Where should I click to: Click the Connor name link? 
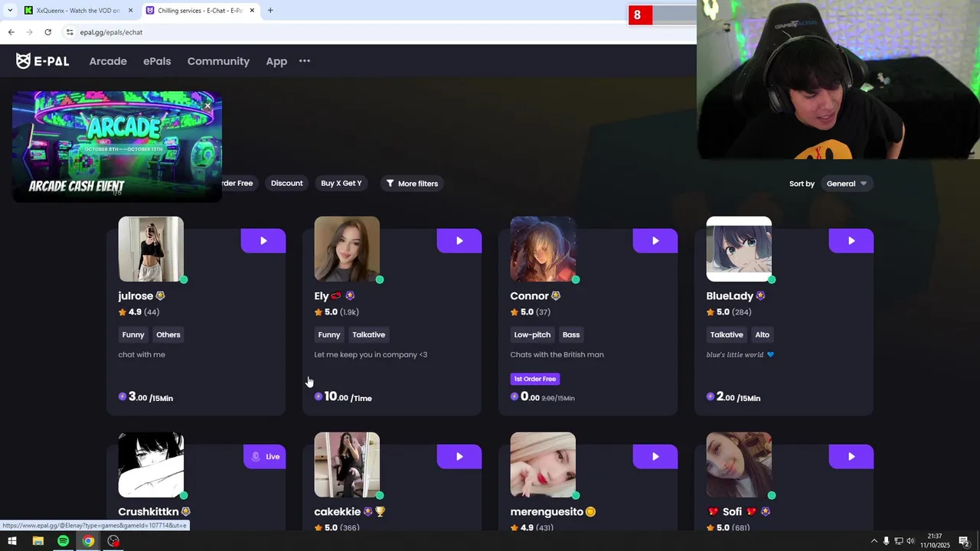[x=530, y=296]
